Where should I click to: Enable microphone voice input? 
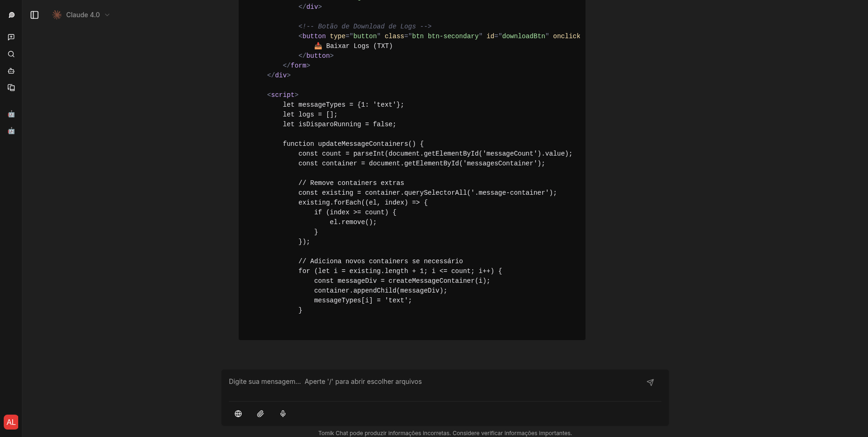[x=283, y=414]
